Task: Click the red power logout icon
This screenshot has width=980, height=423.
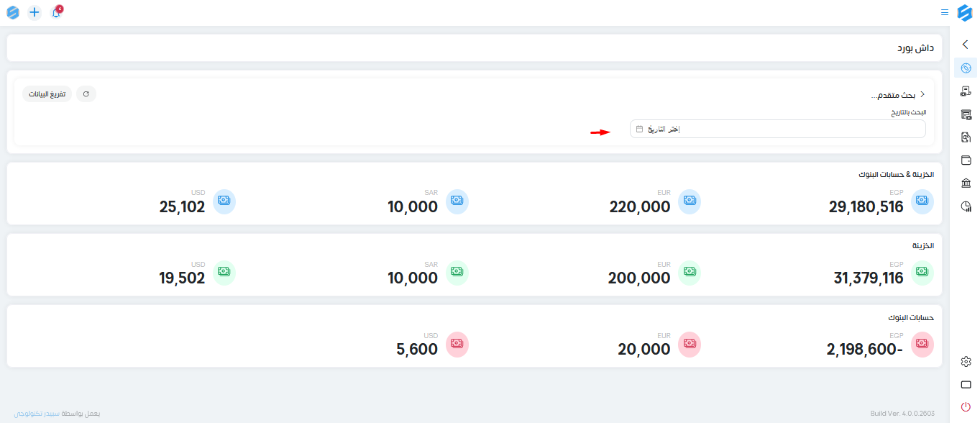Action: (x=966, y=407)
